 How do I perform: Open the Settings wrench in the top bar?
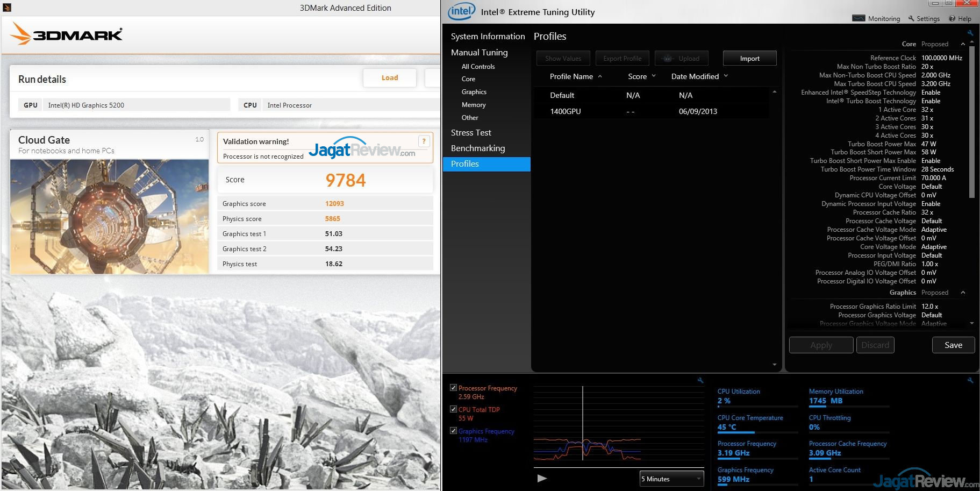[x=924, y=18]
